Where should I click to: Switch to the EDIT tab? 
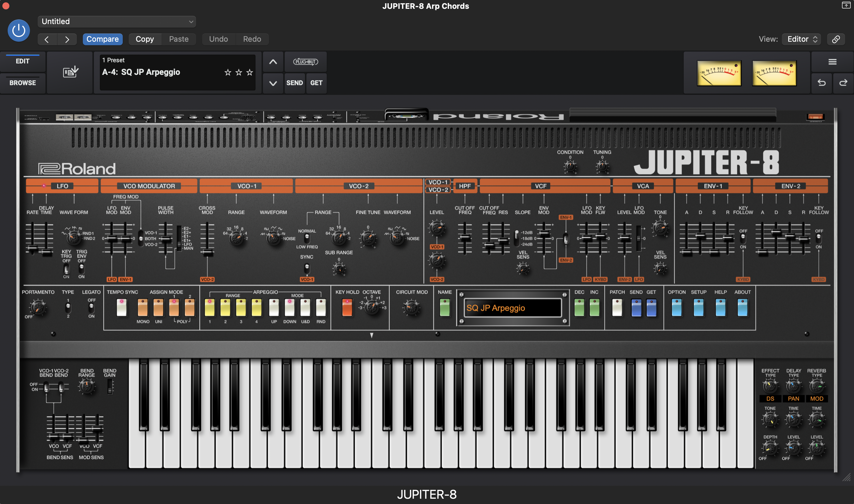(22, 61)
